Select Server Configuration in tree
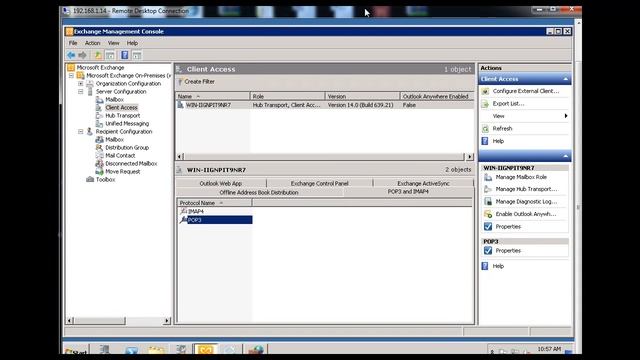 pyautogui.click(x=121, y=91)
